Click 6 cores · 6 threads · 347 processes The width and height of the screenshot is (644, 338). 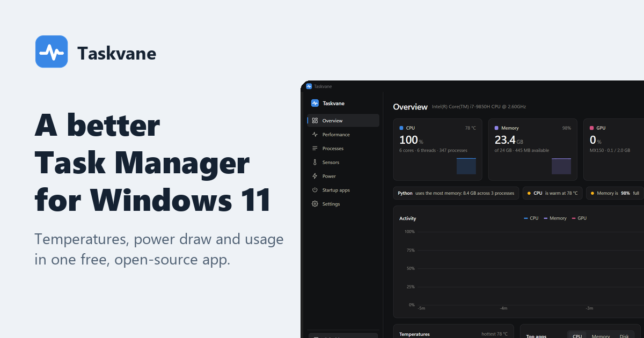tap(433, 150)
